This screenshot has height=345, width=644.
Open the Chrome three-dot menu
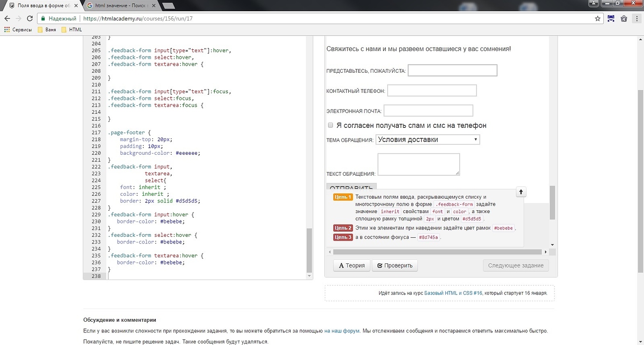click(637, 19)
